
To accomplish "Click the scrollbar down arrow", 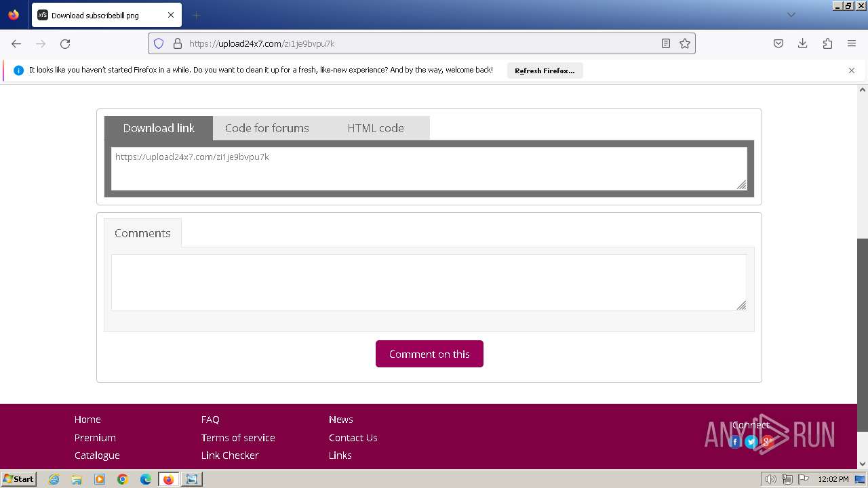I will point(863,464).
